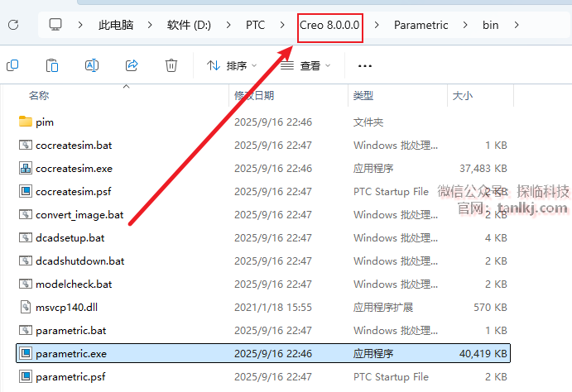This screenshot has height=392, width=572.
Task: Sort by the 修改日期 column header
Action: [x=254, y=96]
